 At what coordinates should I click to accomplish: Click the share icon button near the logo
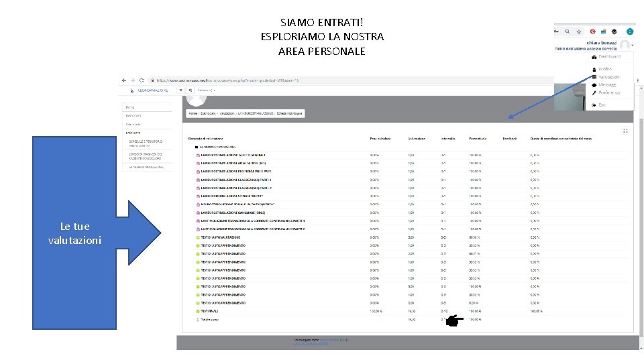[x=190, y=90]
